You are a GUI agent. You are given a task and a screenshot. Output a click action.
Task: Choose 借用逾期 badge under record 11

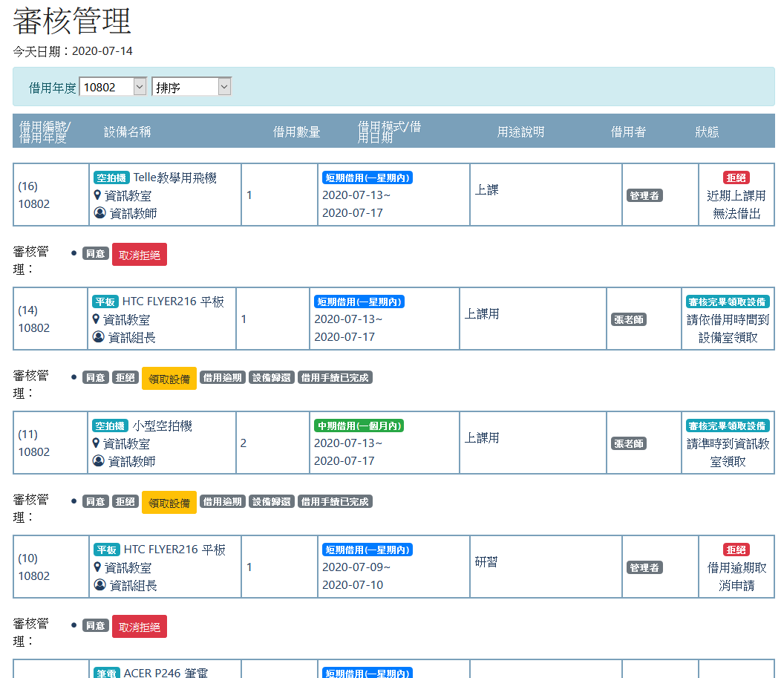(223, 502)
